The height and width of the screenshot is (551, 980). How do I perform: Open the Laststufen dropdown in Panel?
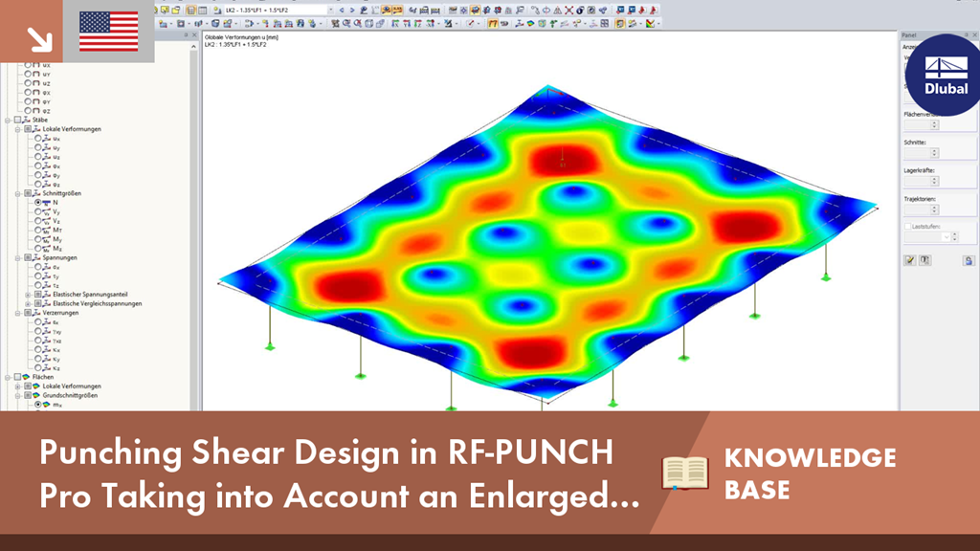(x=947, y=237)
